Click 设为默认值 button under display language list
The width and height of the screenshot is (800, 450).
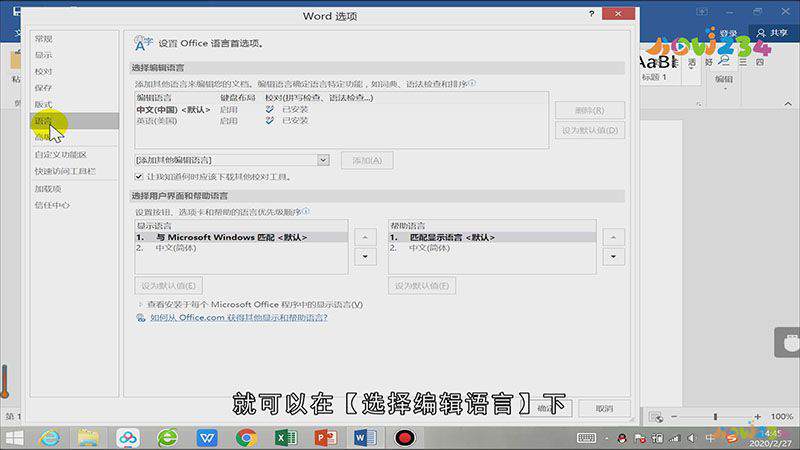point(168,286)
